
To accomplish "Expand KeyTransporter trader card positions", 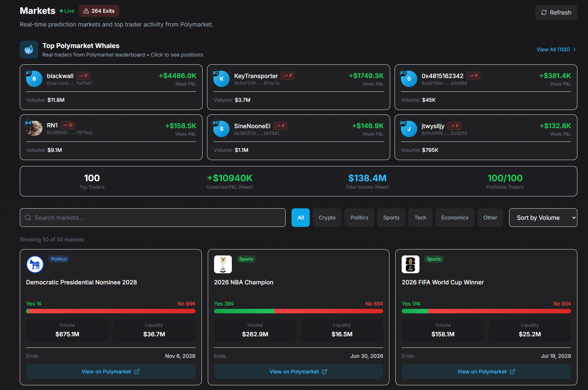I will (298, 87).
